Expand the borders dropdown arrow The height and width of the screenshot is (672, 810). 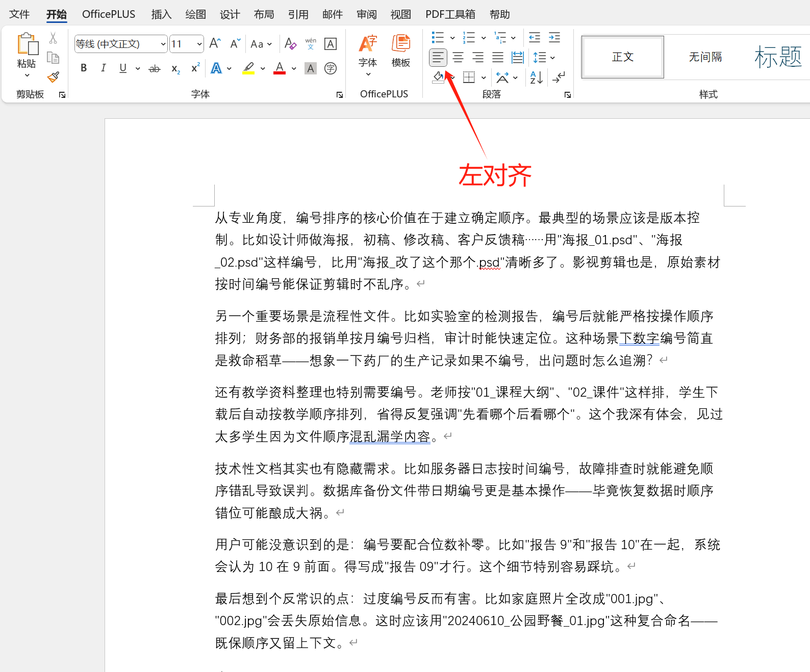click(484, 77)
